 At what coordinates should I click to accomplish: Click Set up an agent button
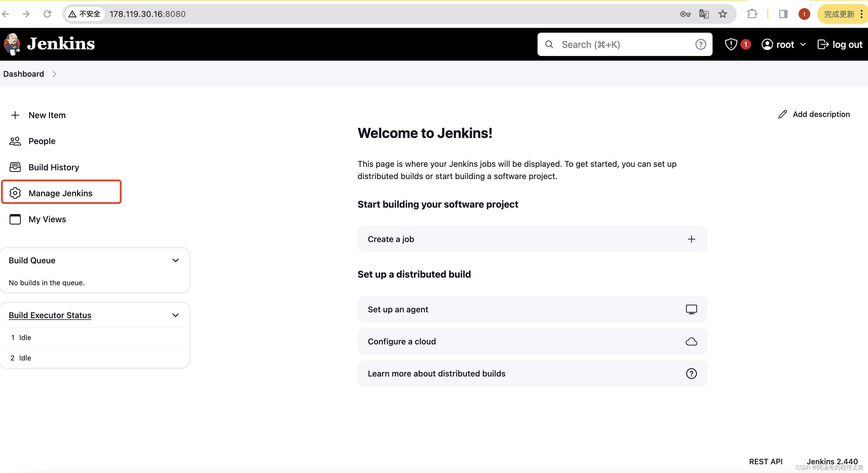532,309
